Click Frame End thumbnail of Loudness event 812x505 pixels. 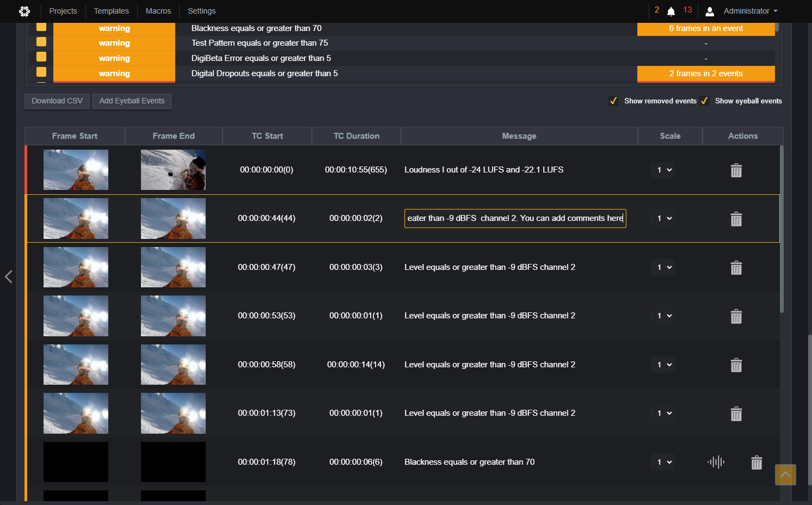click(x=173, y=170)
